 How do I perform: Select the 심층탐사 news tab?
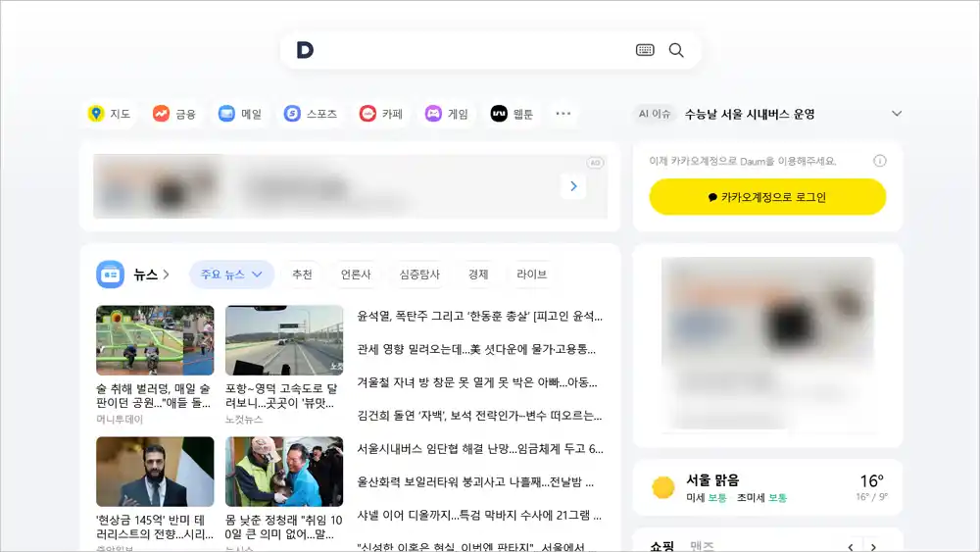pos(419,275)
